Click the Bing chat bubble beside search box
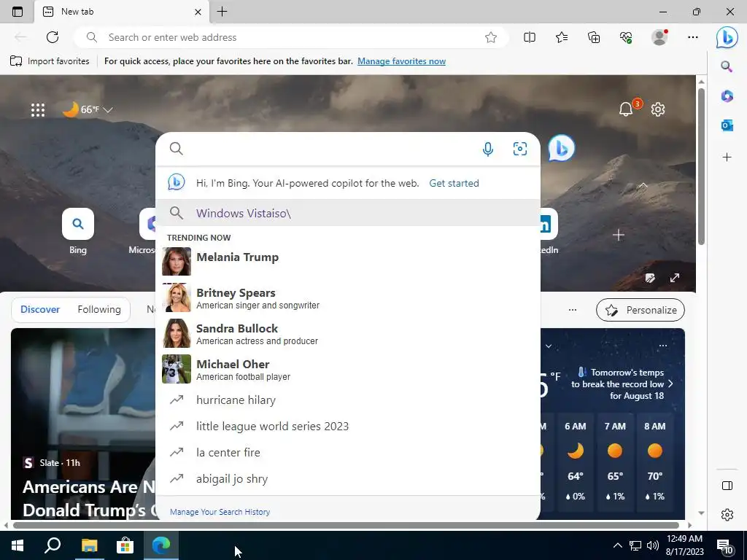The width and height of the screenshot is (747, 560). 561,148
